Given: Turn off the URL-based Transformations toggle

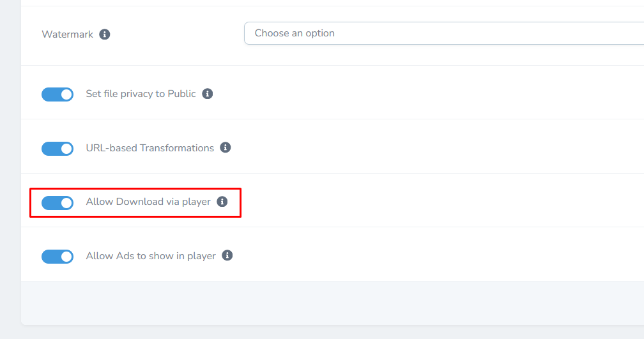Looking at the screenshot, I should [57, 149].
